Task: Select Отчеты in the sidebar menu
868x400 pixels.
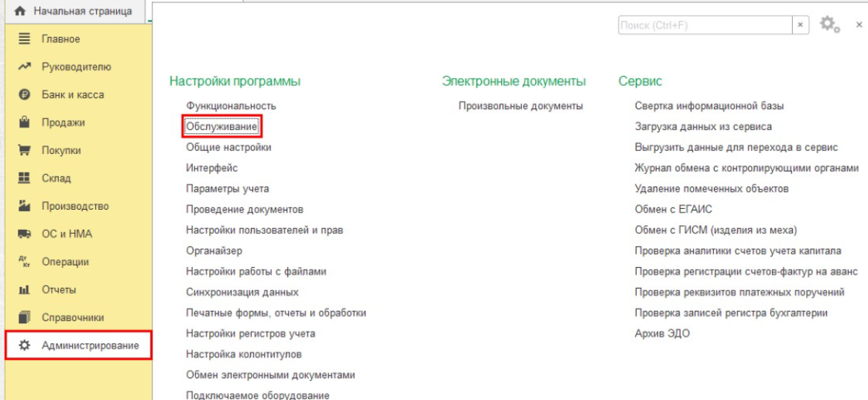Action: (x=59, y=290)
